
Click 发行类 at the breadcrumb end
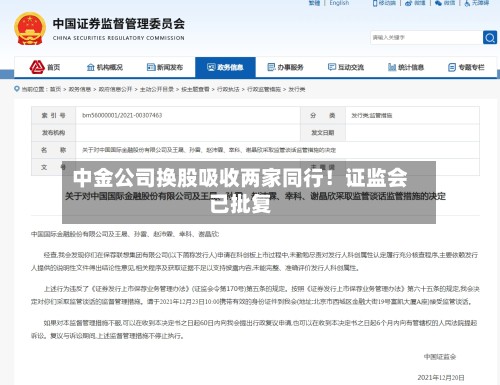pyautogui.click(x=297, y=89)
